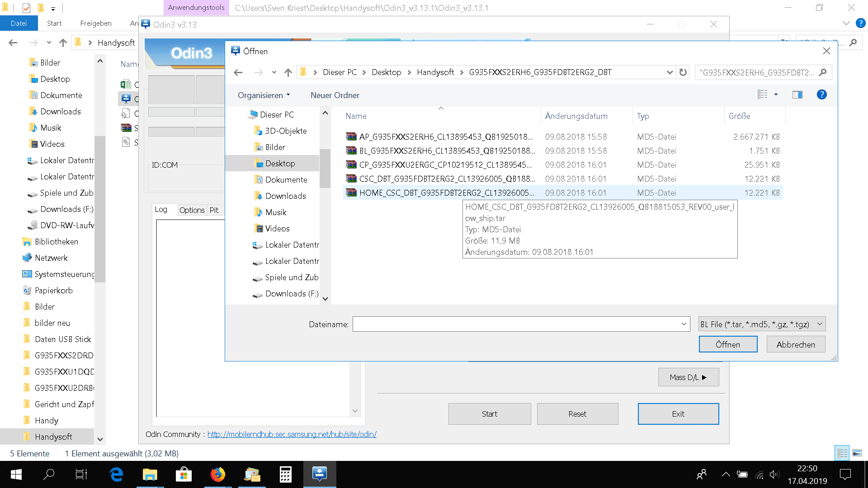This screenshot has height=488, width=868.
Task: Open Anwendungstools ribbon tab
Action: pos(196,8)
